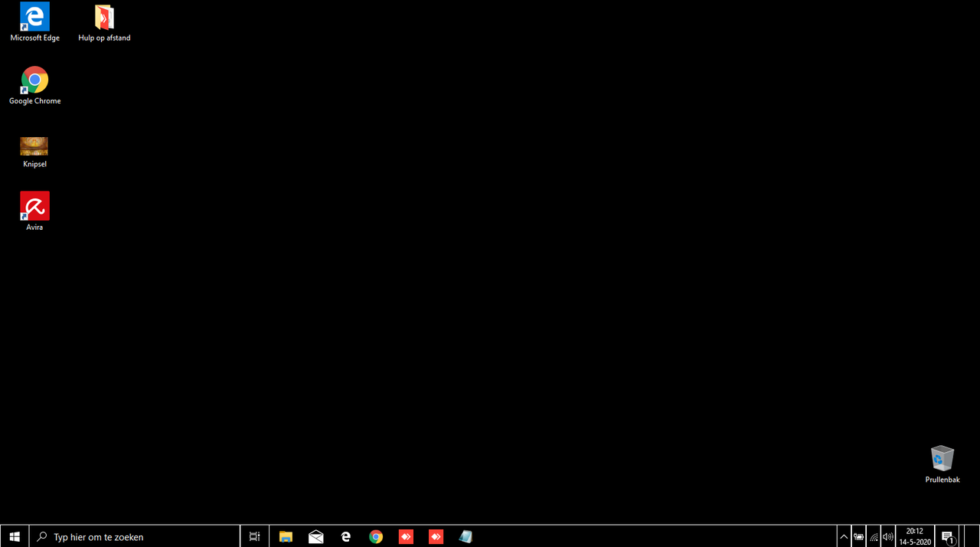Select the Knipsel image file on desktop

click(34, 152)
